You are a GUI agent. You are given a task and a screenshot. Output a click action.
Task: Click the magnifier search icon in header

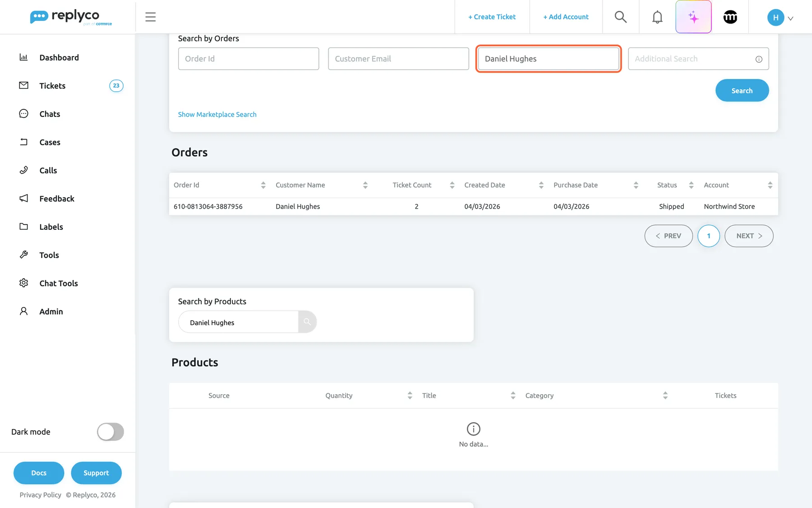(x=621, y=17)
